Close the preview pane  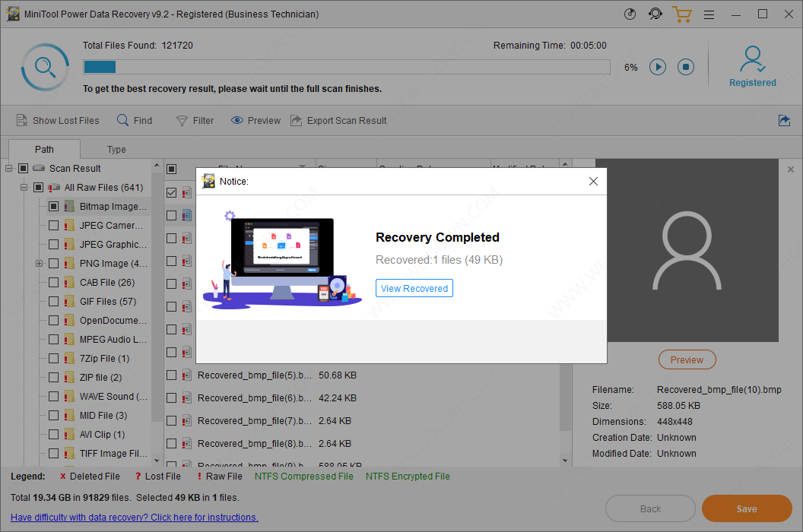(x=791, y=169)
